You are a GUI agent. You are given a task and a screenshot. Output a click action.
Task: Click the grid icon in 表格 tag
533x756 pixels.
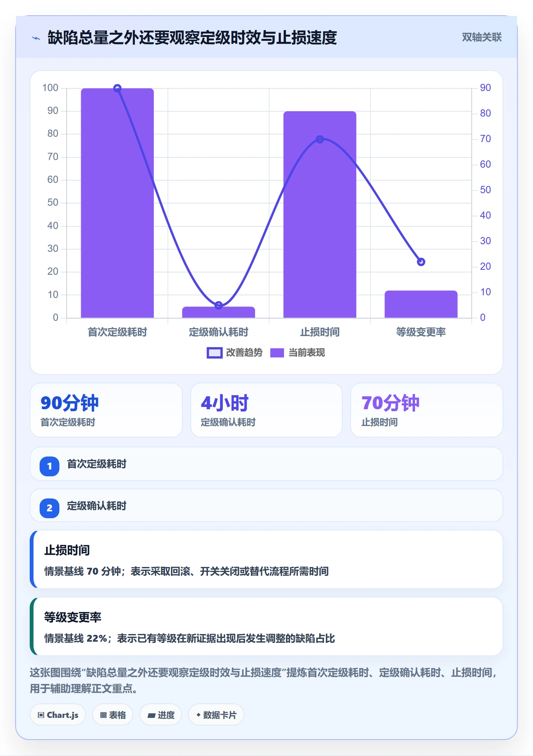[103, 715]
